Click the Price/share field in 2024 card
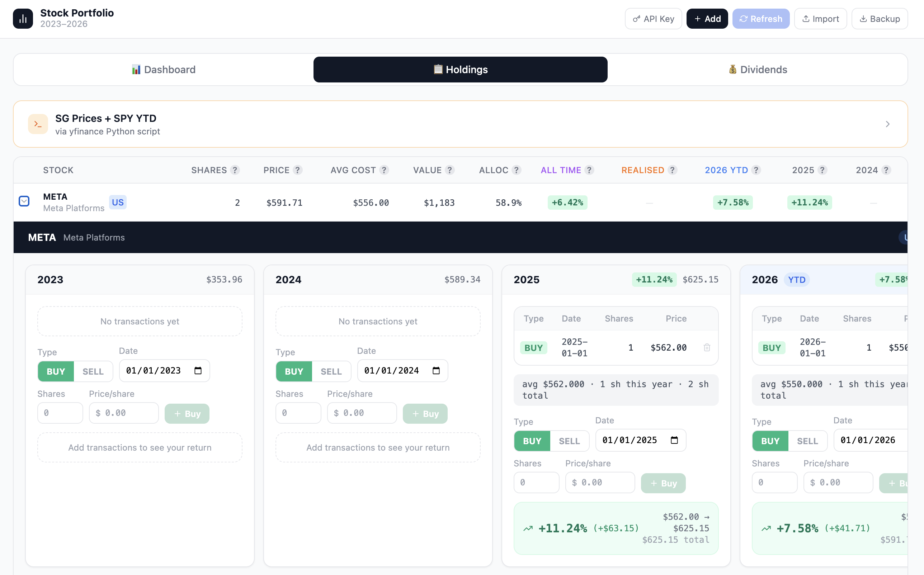Viewport: 924px width, 575px height. pyautogui.click(x=362, y=413)
